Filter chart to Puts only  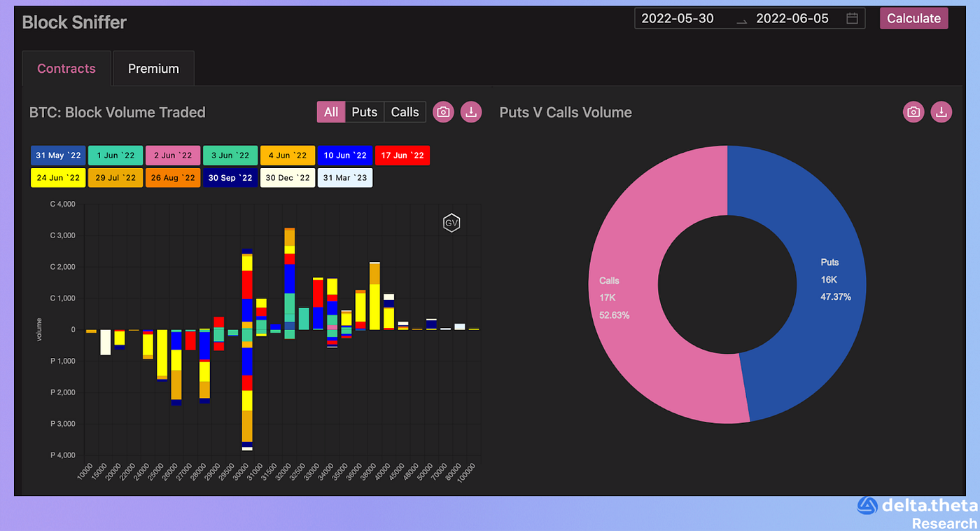click(x=364, y=112)
